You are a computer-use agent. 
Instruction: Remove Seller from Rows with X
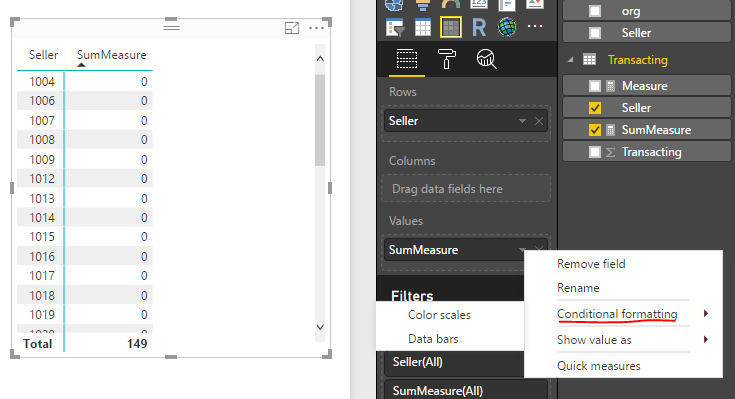click(x=539, y=121)
